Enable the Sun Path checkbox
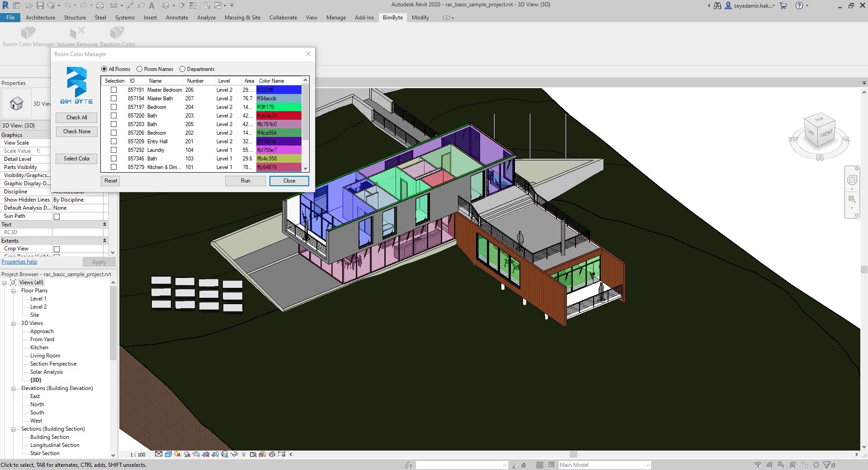Viewport: 868px width, 470px height. (x=57, y=216)
